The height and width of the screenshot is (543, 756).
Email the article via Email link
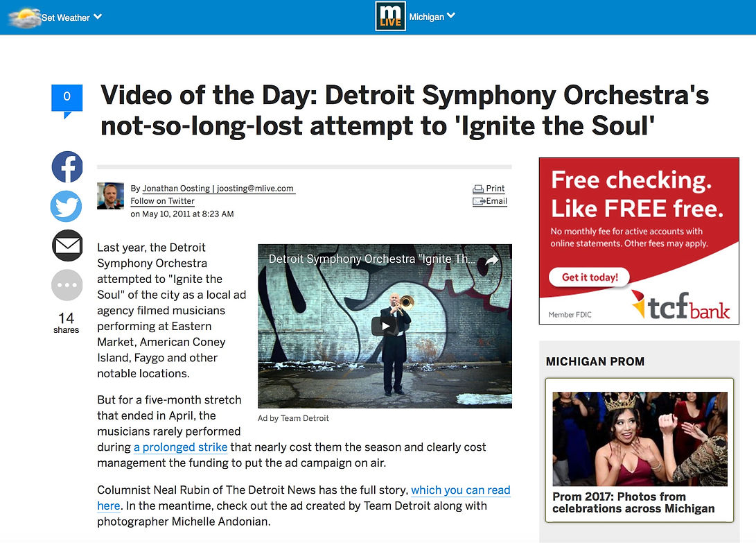click(489, 201)
